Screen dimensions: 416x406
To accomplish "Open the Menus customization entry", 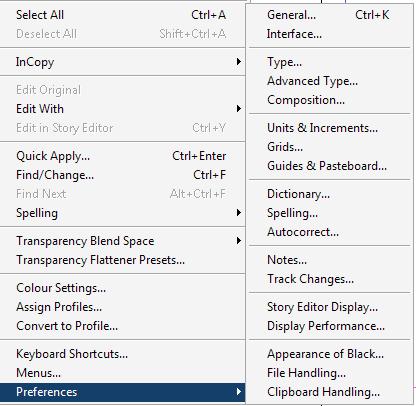I will 122,373.
